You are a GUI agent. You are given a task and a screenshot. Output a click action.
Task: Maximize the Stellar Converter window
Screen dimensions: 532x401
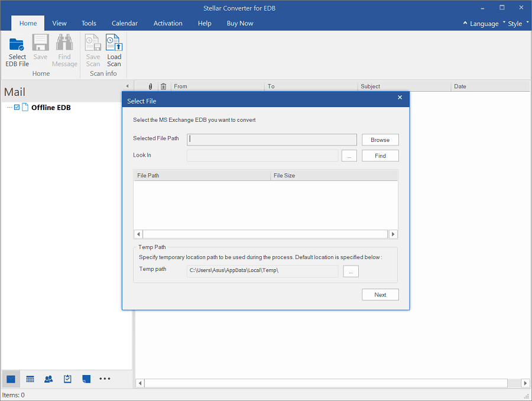pos(502,8)
